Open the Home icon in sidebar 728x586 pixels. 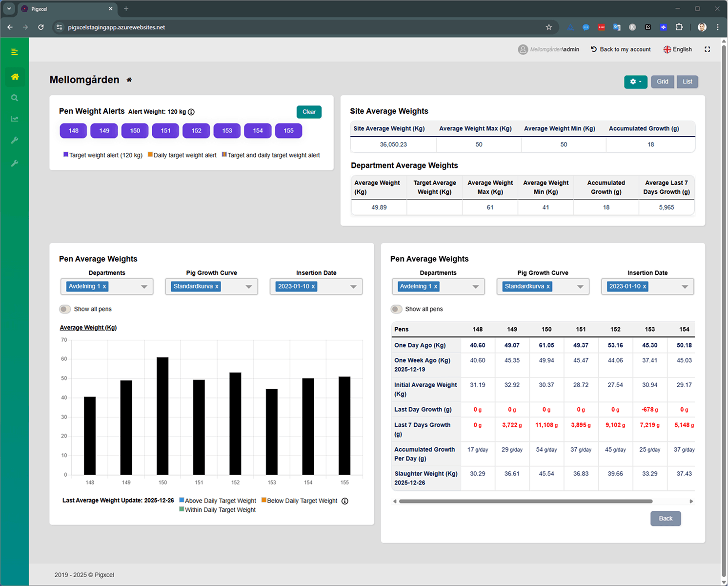coord(15,77)
